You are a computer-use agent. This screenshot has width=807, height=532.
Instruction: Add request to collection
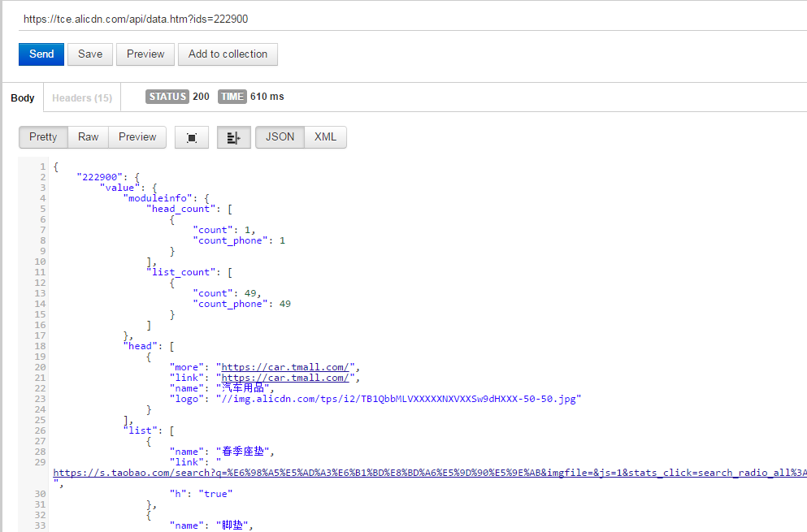tap(228, 54)
